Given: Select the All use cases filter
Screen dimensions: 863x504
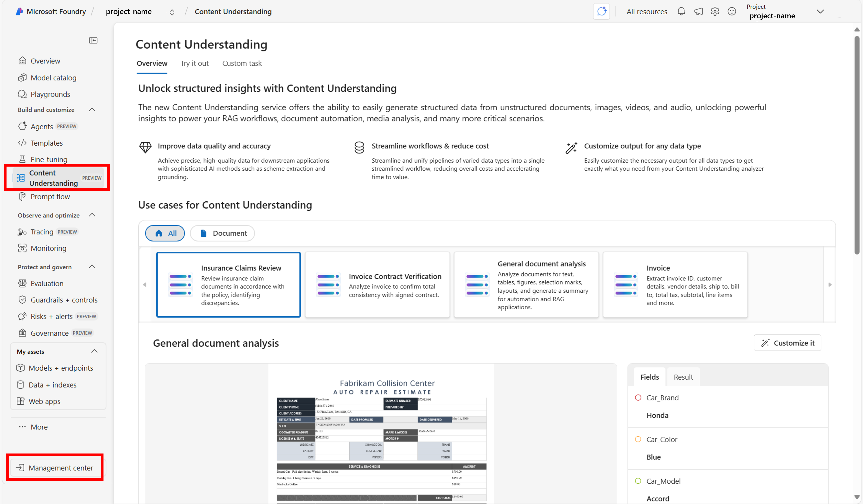Looking at the screenshot, I should 165,233.
